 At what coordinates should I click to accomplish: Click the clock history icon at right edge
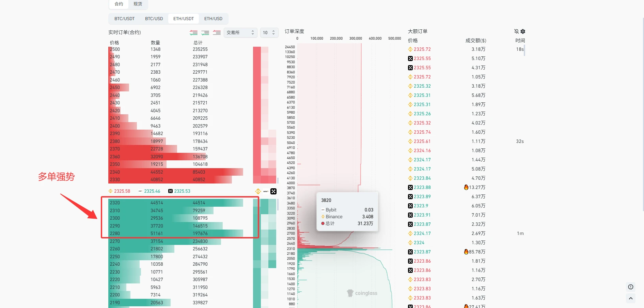click(631, 287)
